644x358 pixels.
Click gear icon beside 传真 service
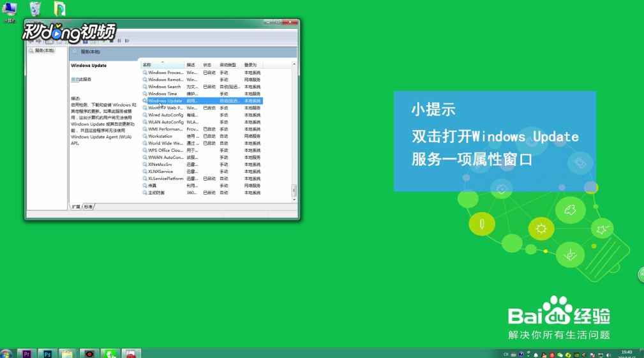145,186
